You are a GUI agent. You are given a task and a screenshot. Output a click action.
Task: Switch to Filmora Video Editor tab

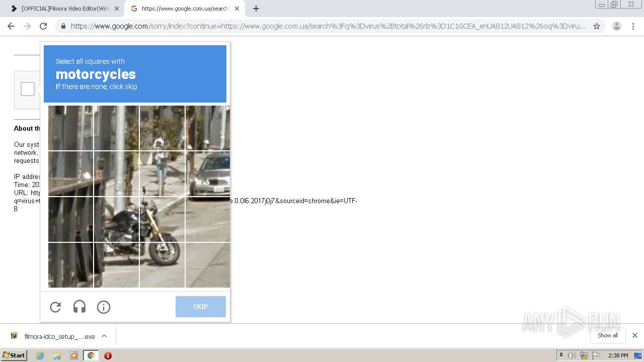click(x=65, y=9)
